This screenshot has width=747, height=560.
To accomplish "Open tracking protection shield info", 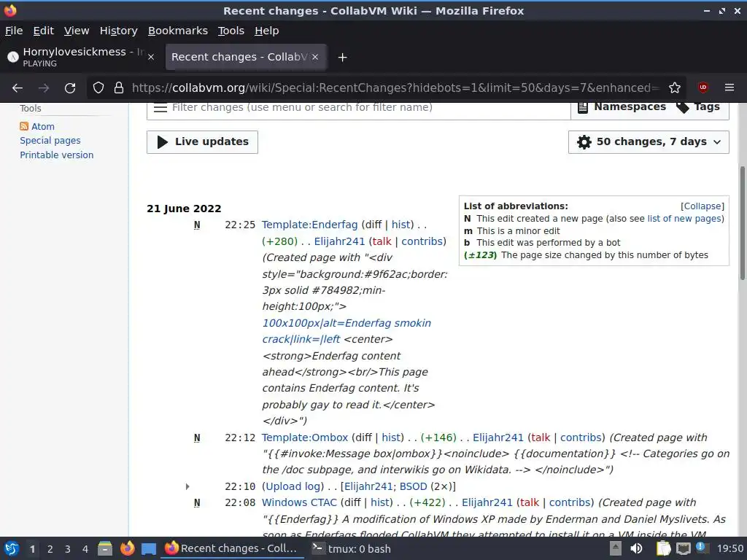I will 98,87.
